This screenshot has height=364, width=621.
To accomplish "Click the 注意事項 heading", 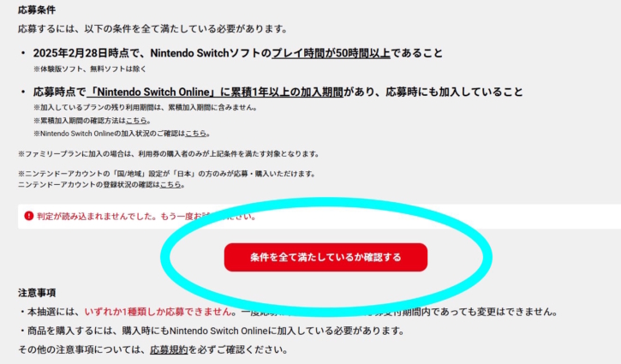I will tap(37, 293).
